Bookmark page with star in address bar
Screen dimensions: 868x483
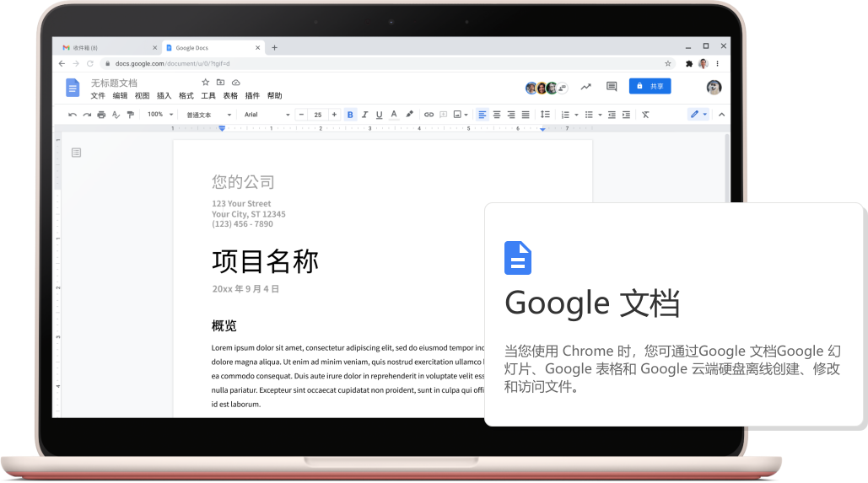pos(668,63)
